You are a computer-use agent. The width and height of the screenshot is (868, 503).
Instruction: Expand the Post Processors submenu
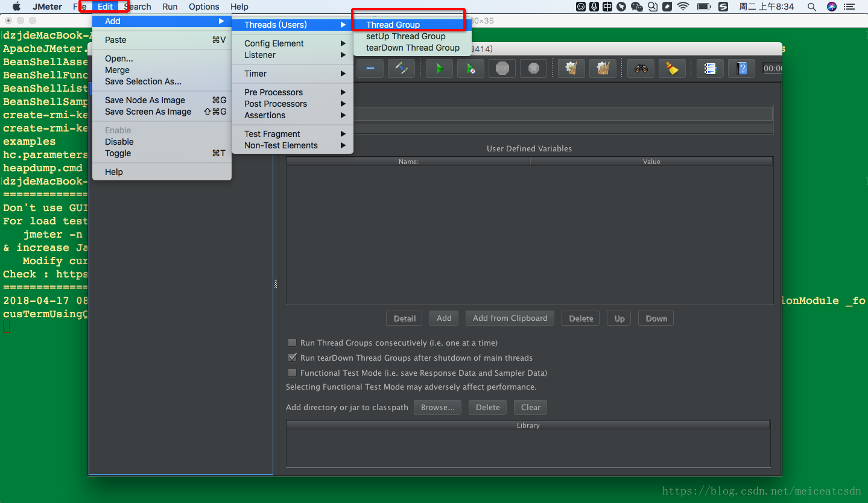click(x=292, y=104)
